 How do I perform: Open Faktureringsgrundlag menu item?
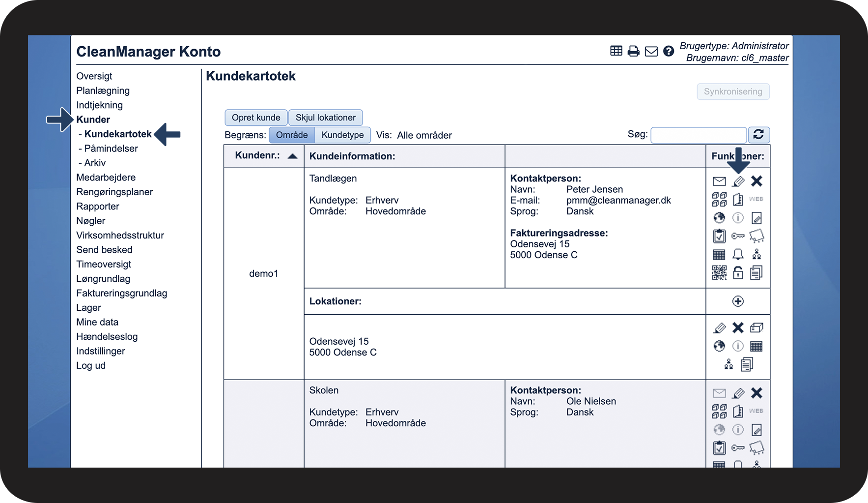pos(122,293)
